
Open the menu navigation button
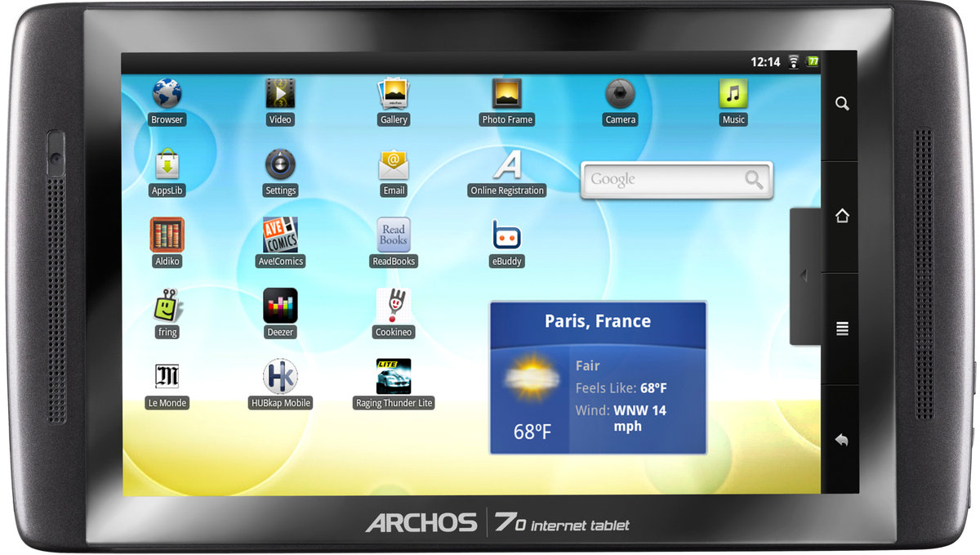pyautogui.click(x=842, y=329)
